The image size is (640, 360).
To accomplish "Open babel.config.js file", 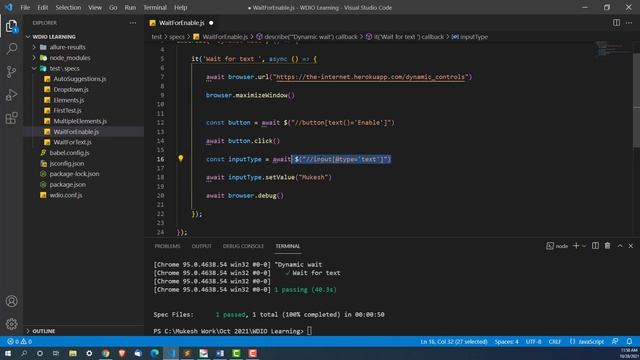I will click(69, 153).
